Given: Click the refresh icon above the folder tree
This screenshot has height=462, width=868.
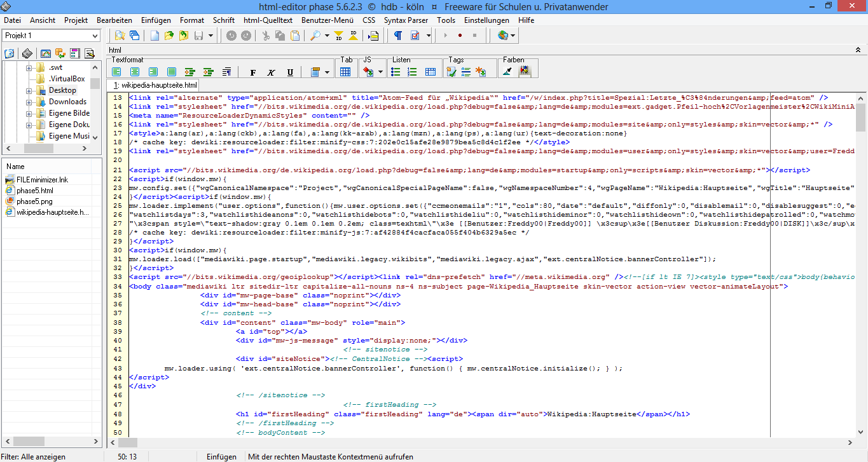Looking at the screenshot, I should 10,53.
